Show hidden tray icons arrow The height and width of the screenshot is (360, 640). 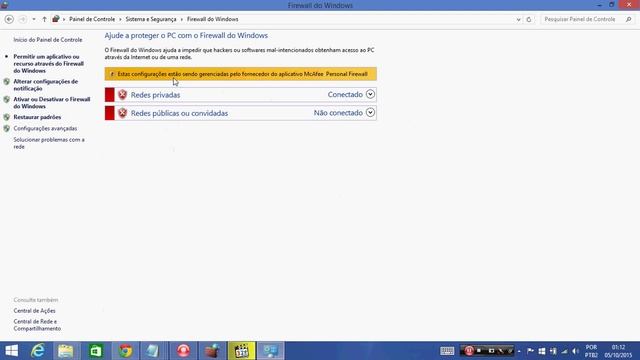click(519, 351)
